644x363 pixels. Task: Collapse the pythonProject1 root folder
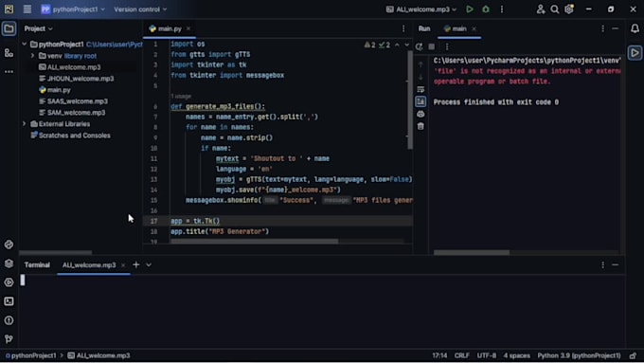[25, 44]
